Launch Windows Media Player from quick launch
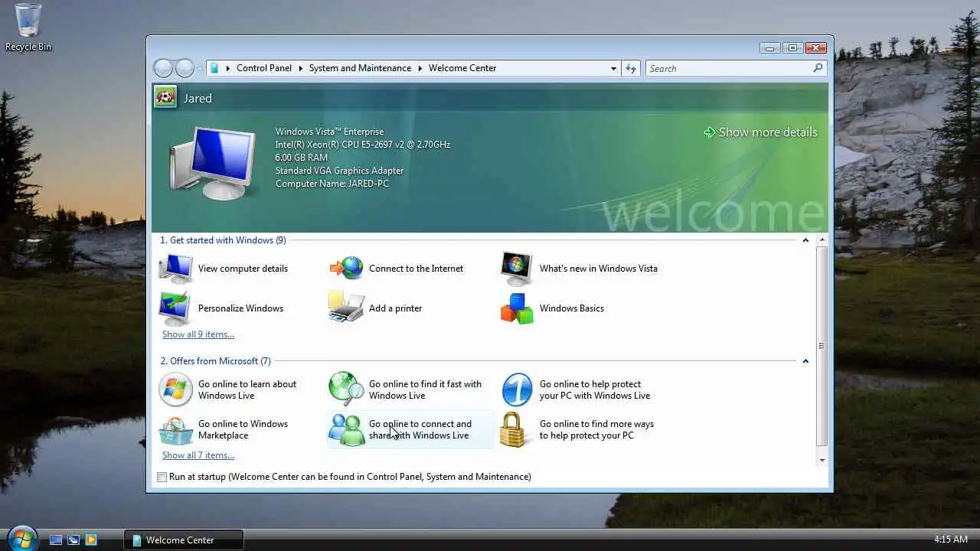This screenshot has width=980, height=551. pyautogui.click(x=91, y=540)
